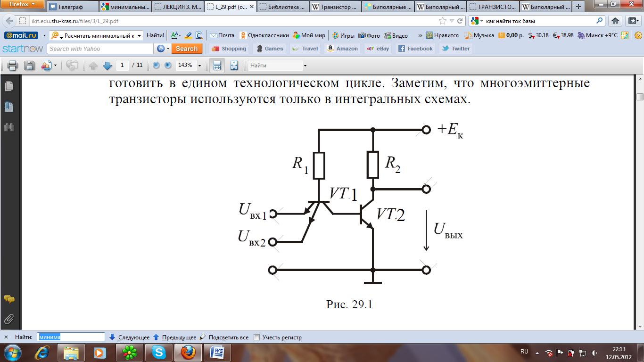The height and width of the screenshot is (362, 644).
Task: Click Предыдущее in find bar
Action: click(x=175, y=337)
